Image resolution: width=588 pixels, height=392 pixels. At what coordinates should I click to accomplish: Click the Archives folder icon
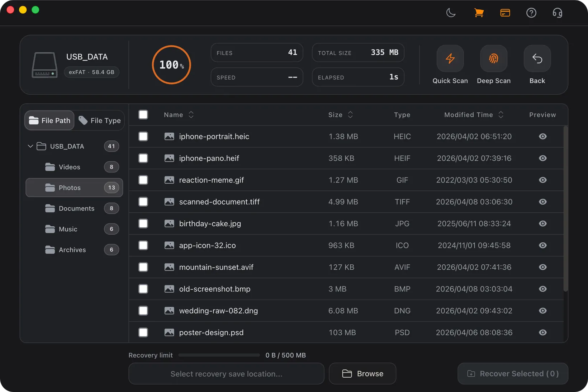click(x=50, y=250)
